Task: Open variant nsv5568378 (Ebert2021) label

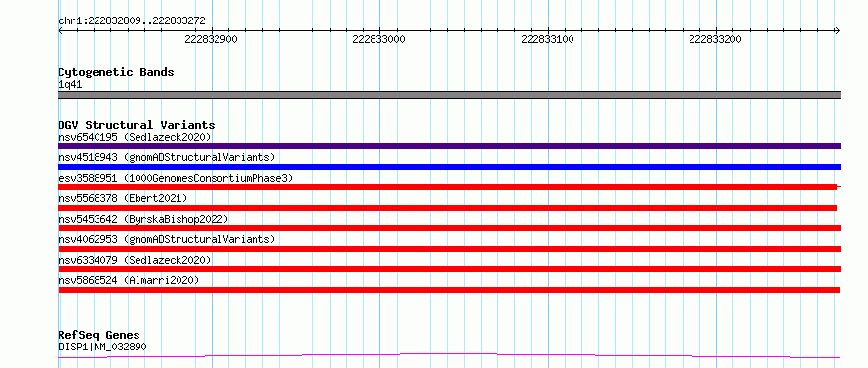Action: tap(123, 198)
